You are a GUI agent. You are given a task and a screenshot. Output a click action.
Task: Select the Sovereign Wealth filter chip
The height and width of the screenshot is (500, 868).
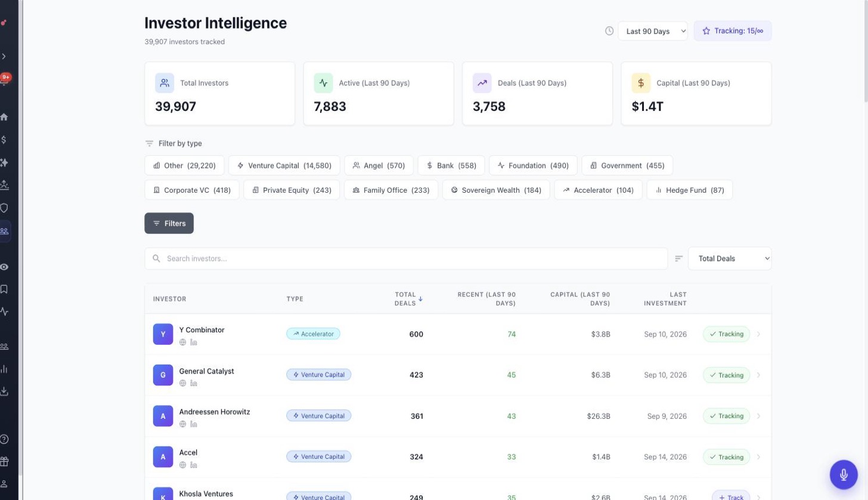[496, 190]
